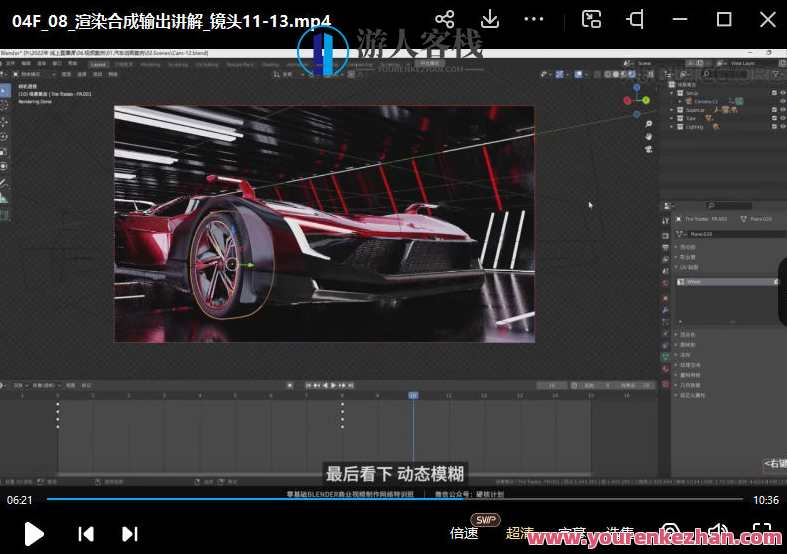Play the paused video
This screenshot has width=787, height=554.
point(34,533)
